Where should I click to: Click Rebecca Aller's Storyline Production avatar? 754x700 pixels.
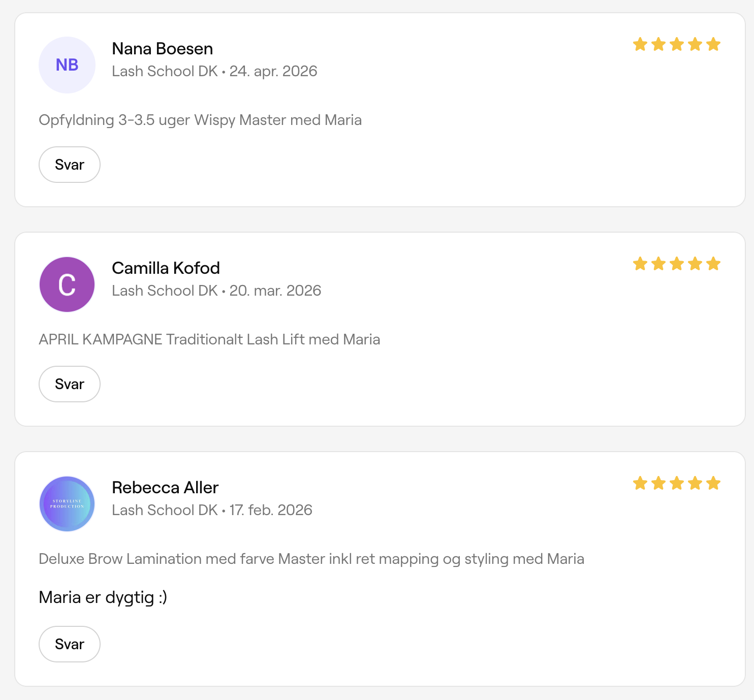(x=67, y=504)
